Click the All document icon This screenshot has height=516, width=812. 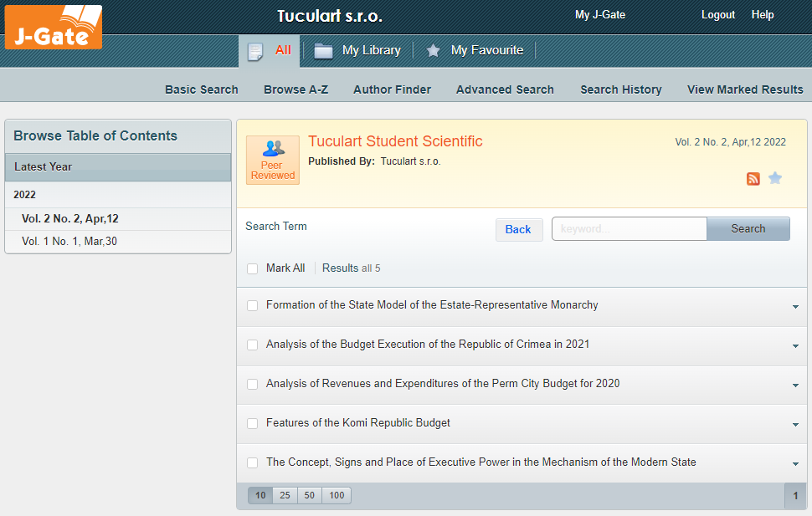coord(255,51)
